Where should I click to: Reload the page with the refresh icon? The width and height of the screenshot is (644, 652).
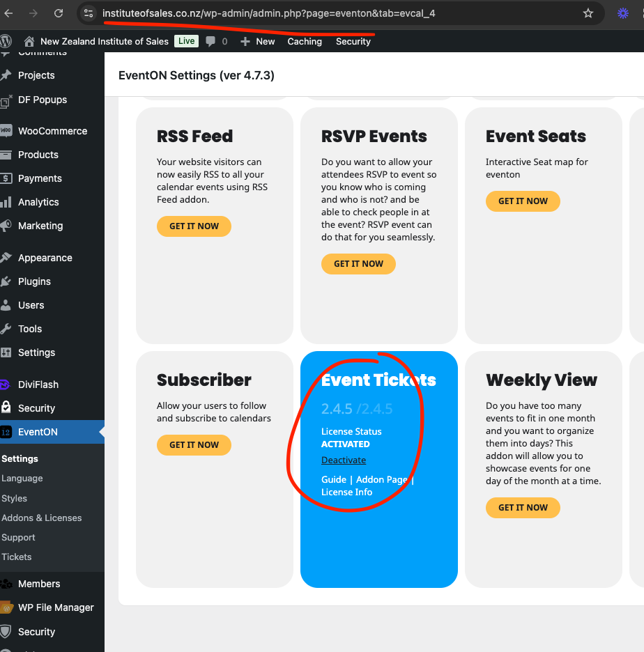59,13
